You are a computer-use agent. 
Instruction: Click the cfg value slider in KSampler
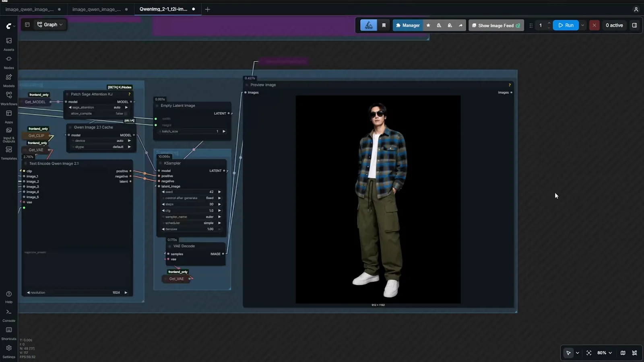coord(191,211)
